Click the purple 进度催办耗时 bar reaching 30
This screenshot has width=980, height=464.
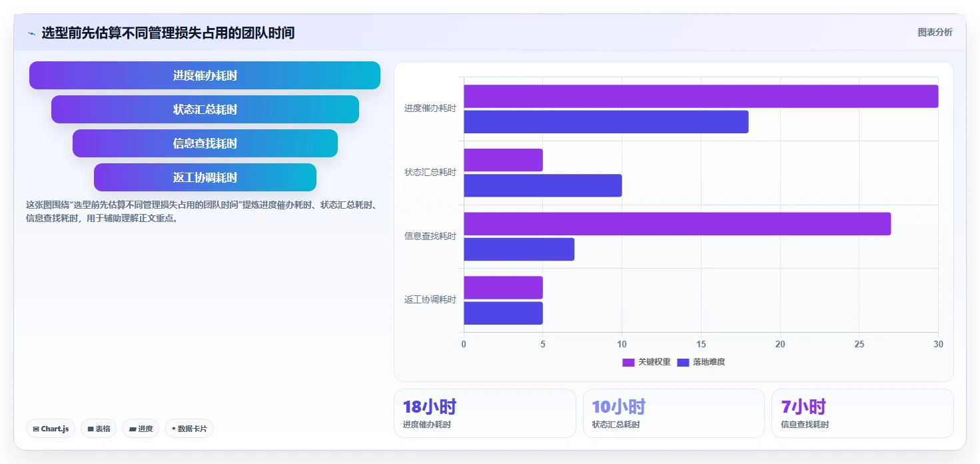click(x=701, y=96)
